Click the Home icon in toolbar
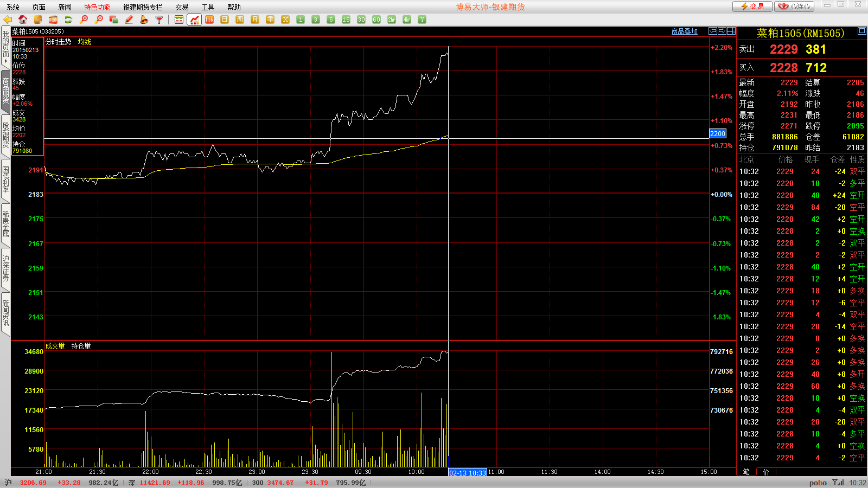This screenshot has height=488, width=868. coord(23,20)
